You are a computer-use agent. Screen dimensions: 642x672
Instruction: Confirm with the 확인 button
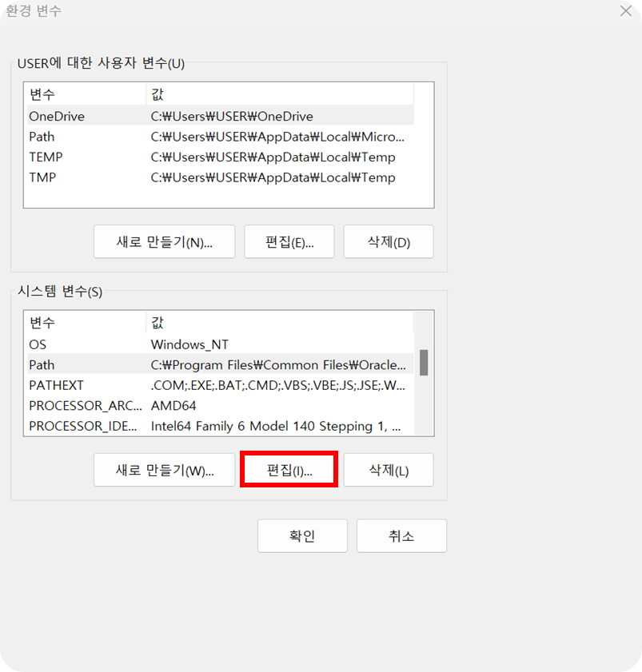point(302,535)
